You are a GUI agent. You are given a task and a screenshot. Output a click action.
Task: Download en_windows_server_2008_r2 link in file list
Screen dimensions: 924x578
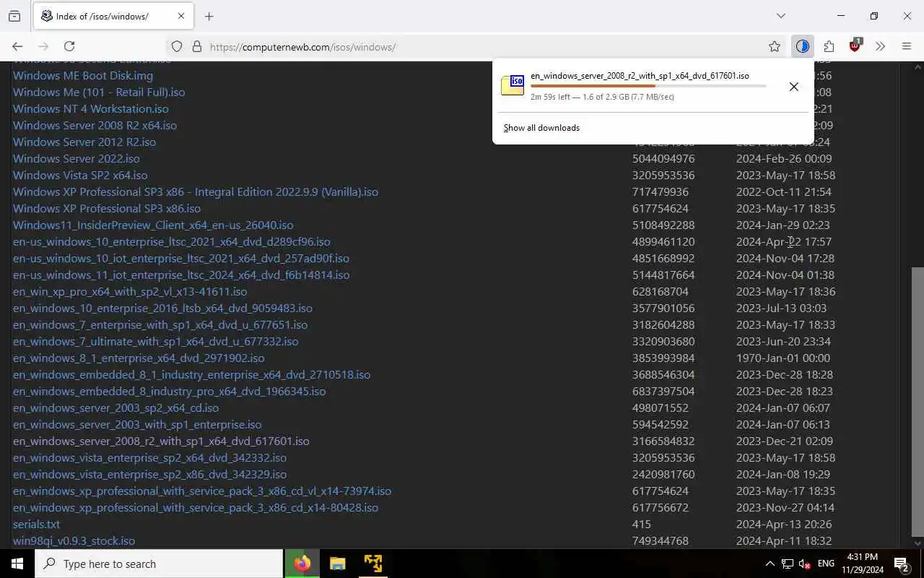coord(161,441)
